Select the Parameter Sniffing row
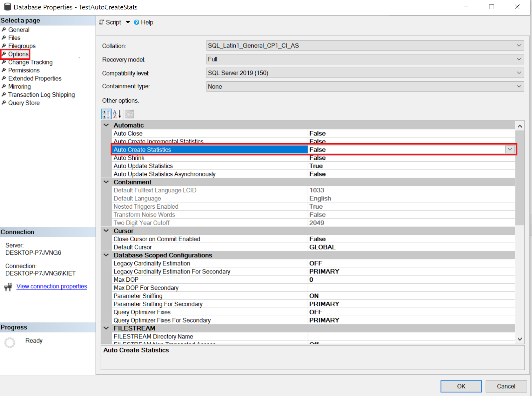The image size is (532, 396). [x=313, y=296]
